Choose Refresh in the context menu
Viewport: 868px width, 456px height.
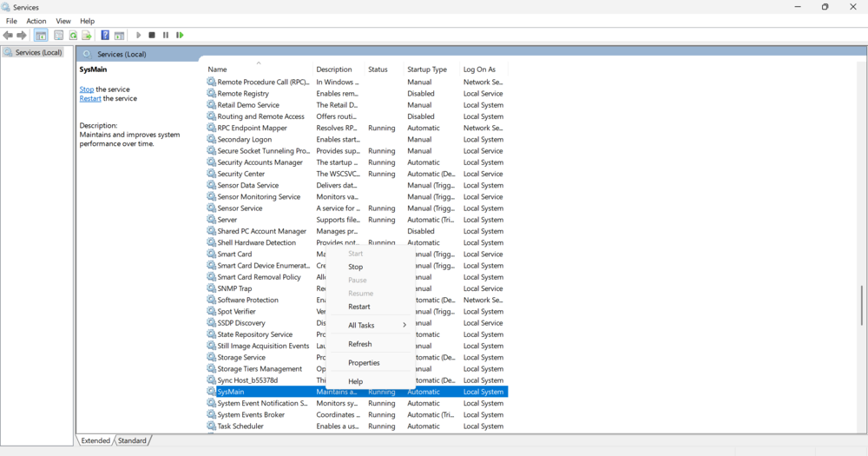coord(371,344)
